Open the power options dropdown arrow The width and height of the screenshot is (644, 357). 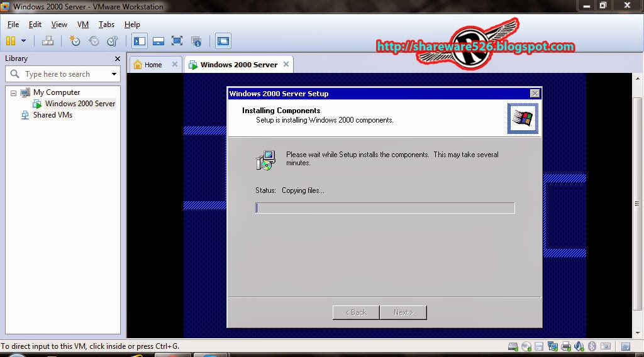point(23,41)
